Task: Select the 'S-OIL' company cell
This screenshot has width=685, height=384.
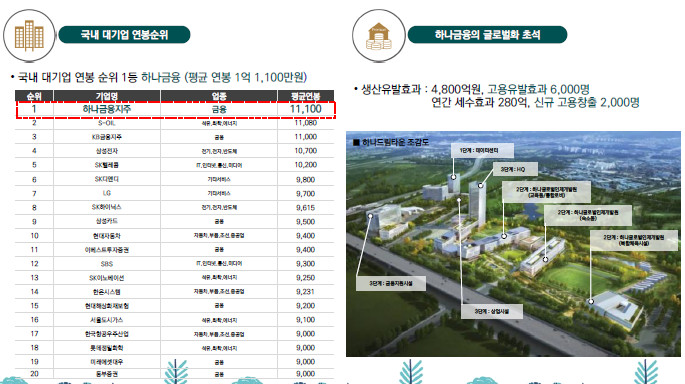Action: pos(107,123)
